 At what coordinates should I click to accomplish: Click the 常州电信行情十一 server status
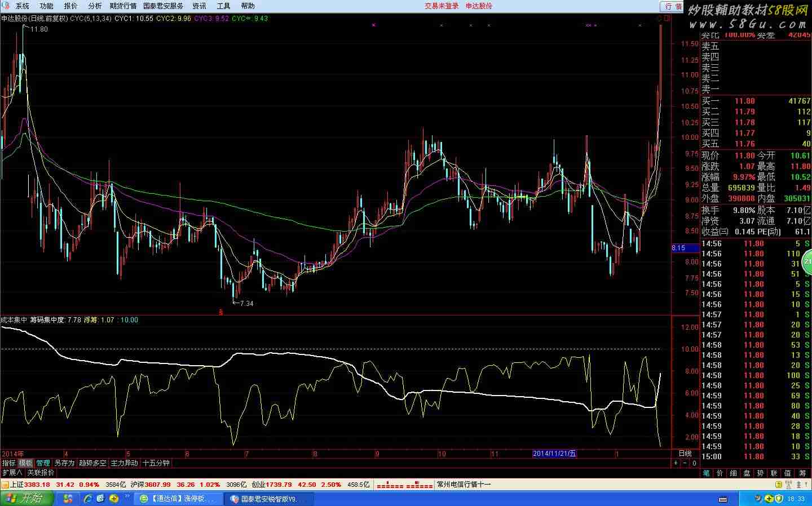click(464, 484)
